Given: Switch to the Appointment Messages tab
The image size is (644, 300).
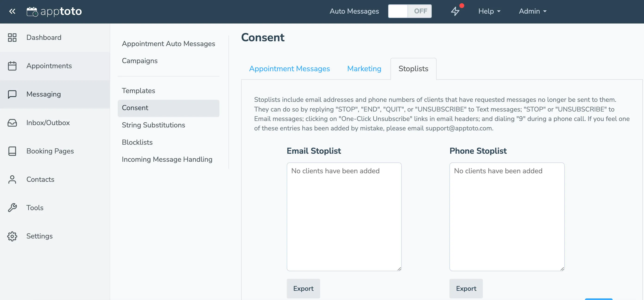Looking at the screenshot, I should click(289, 68).
